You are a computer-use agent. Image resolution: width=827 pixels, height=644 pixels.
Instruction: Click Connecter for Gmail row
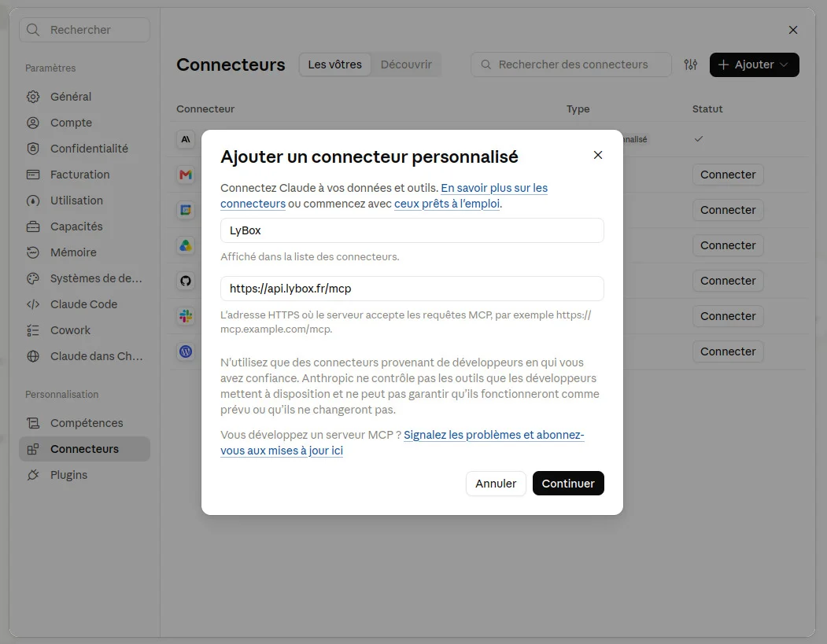[728, 175]
